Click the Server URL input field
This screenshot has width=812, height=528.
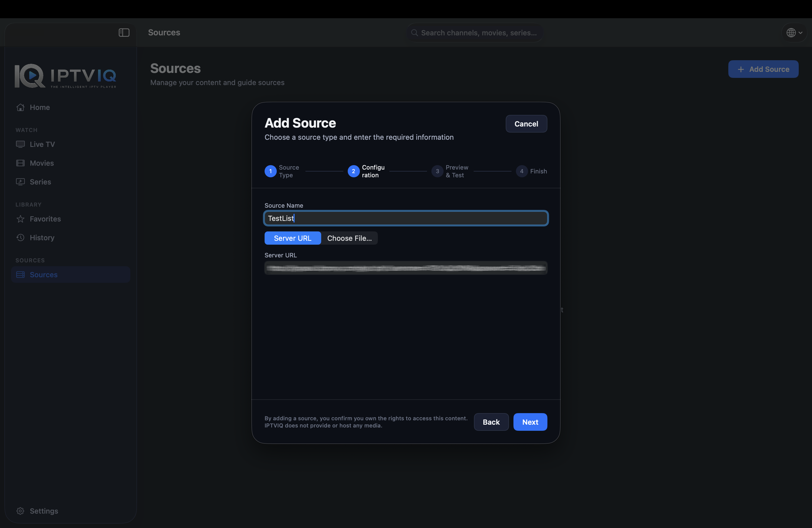(406, 268)
